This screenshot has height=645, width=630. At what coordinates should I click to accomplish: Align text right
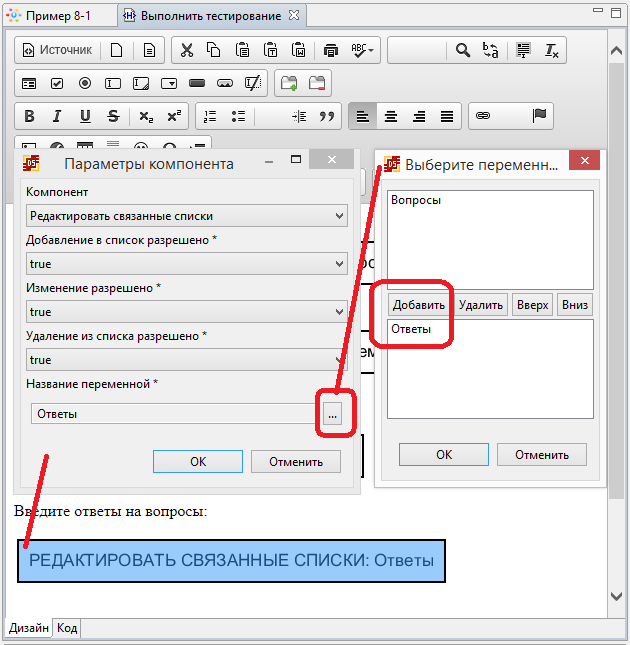click(419, 116)
